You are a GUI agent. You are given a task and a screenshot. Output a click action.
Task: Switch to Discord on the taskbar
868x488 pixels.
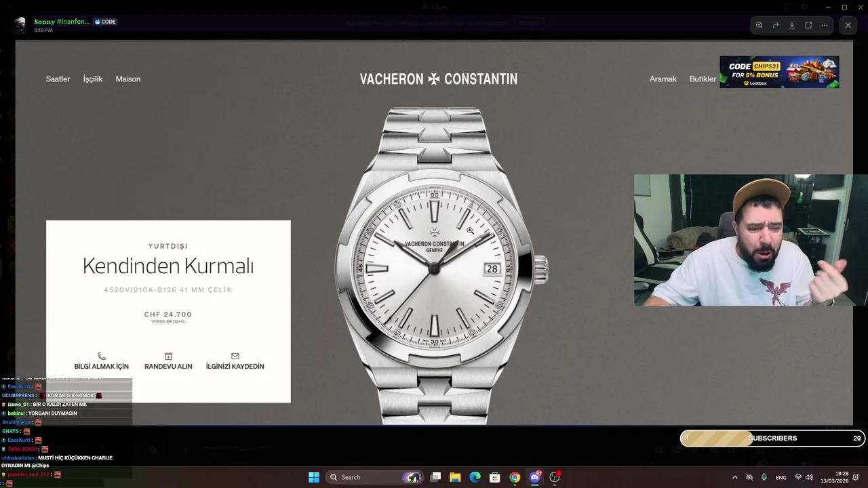coord(535,477)
